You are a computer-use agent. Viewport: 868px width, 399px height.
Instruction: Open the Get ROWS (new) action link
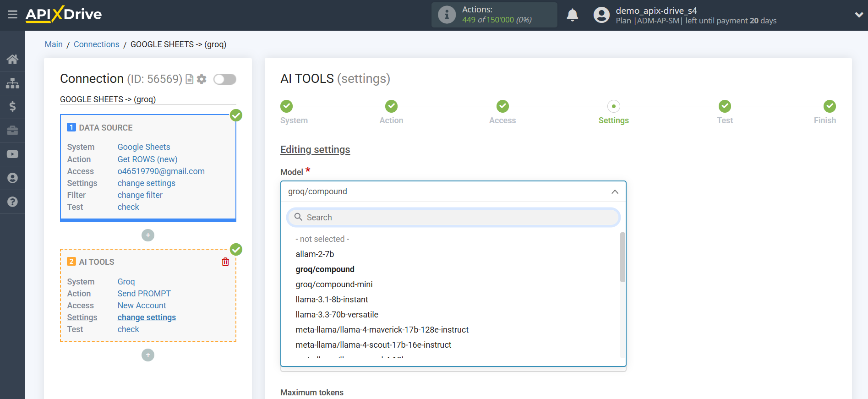click(147, 159)
